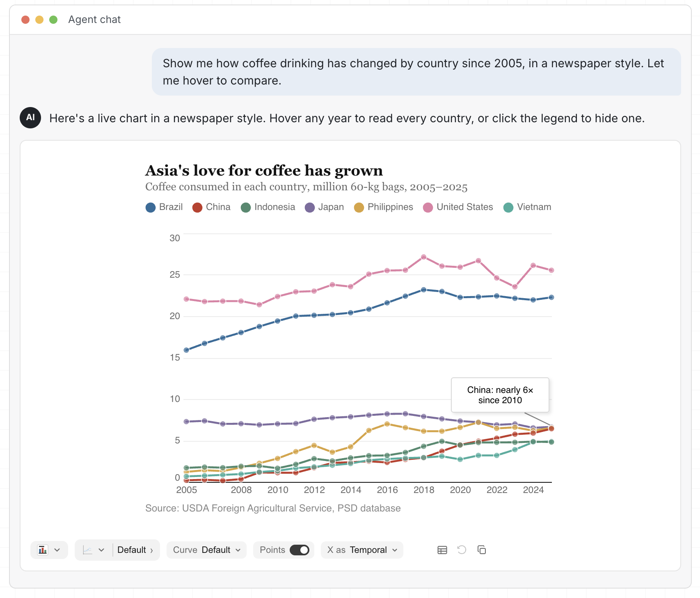Image resolution: width=700 pixels, height=598 pixels.
Task: Click the AI reply text about live chart
Action: pyautogui.click(x=347, y=119)
